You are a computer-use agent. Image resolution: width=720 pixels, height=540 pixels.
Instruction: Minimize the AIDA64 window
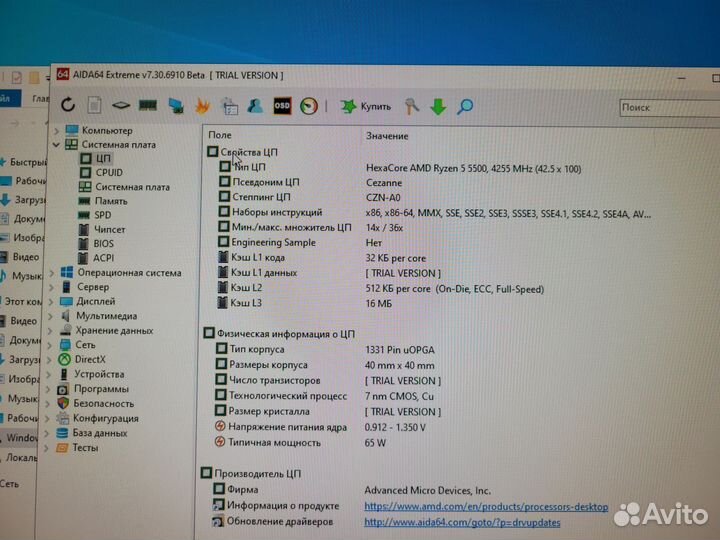(681, 79)
